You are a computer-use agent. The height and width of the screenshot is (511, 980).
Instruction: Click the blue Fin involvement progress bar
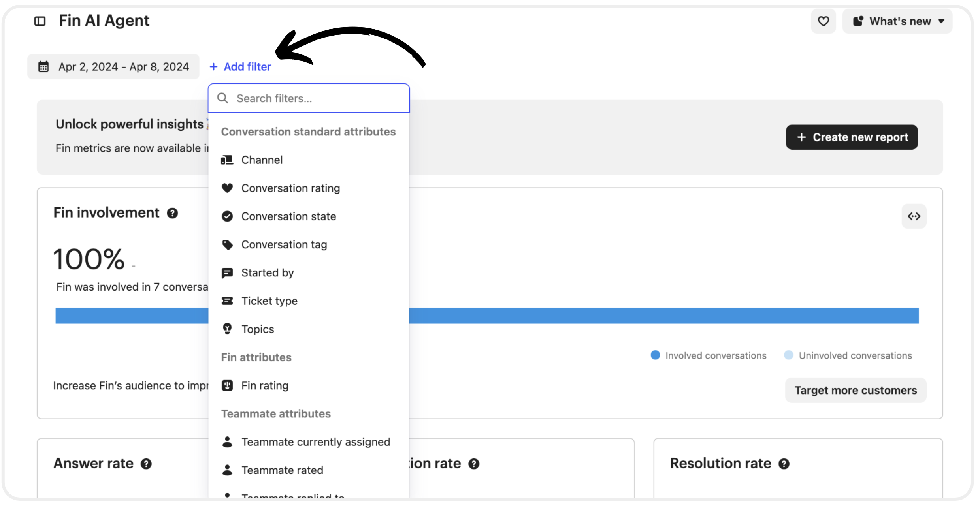pyautogui.click(x=487, y=316)
